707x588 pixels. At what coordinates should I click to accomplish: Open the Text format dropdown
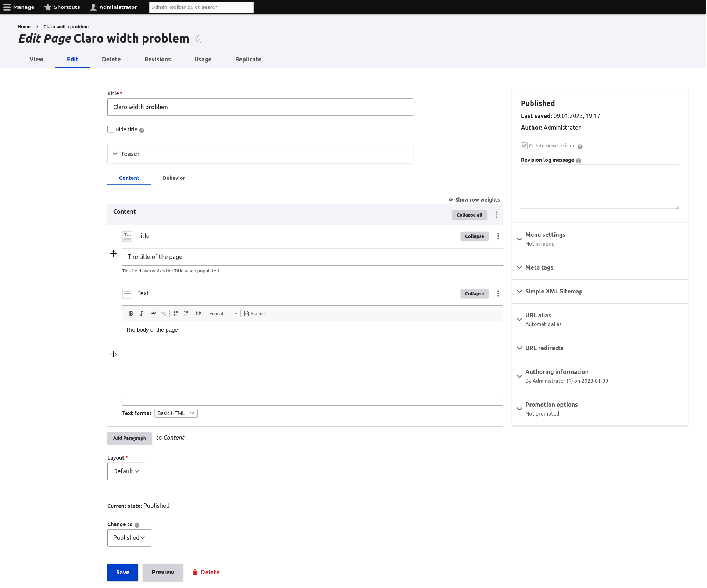[x=176, y=413]
